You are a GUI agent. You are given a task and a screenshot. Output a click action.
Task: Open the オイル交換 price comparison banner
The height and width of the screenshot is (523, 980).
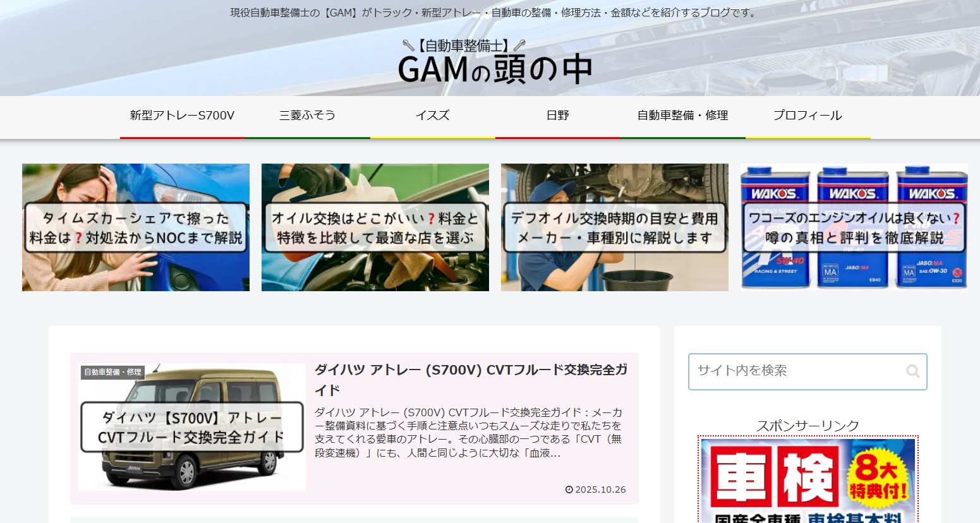pos(375,227)
